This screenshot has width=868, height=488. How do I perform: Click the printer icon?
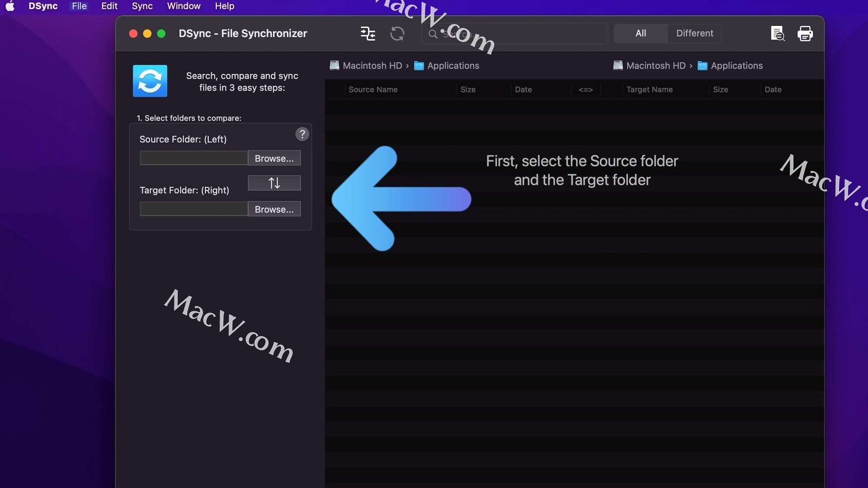[805, 33]
